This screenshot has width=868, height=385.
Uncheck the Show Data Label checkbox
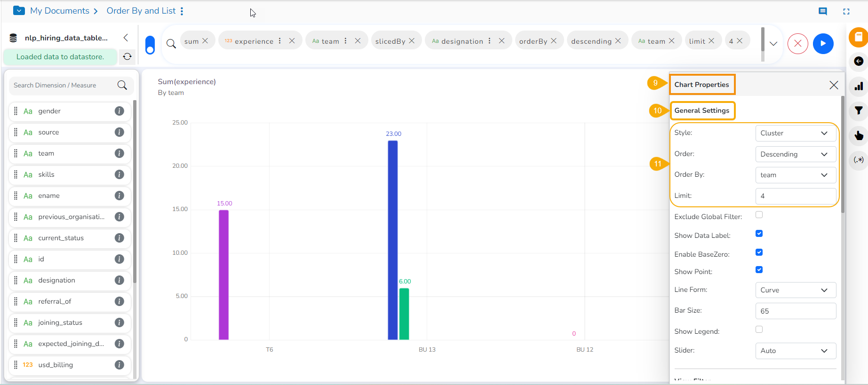759,234
